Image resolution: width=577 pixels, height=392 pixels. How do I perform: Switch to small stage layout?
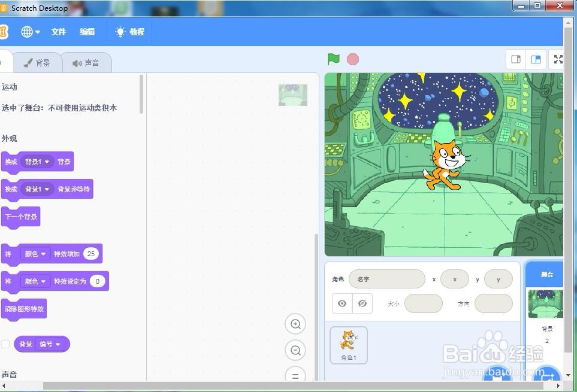click(516, 59)
